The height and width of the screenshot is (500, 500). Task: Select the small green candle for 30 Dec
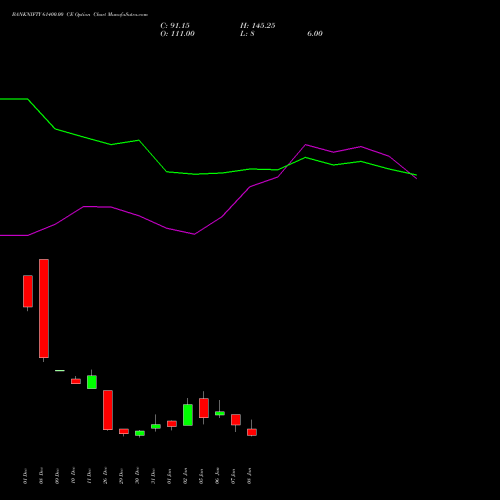(140, 433)
